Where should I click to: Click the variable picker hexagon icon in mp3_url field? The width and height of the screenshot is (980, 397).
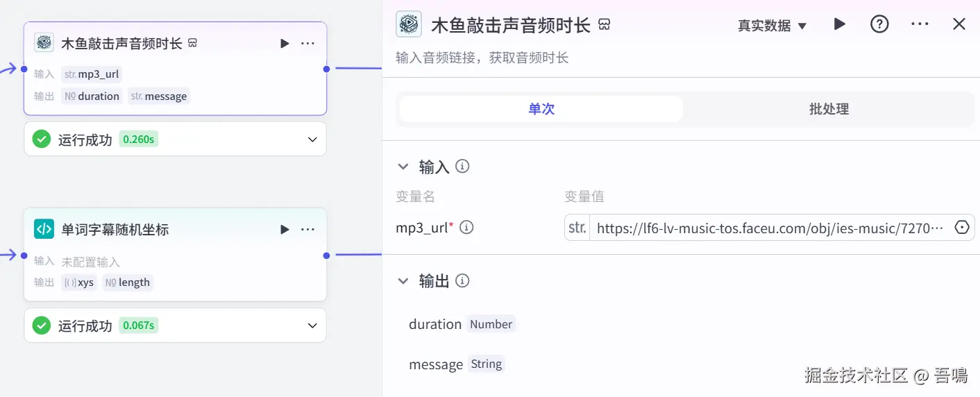tap(962, 228)
